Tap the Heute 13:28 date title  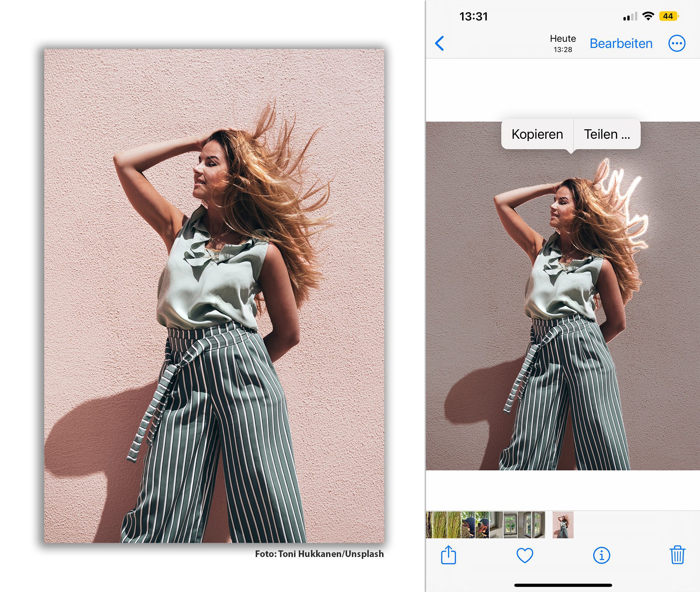pos(563,43)
